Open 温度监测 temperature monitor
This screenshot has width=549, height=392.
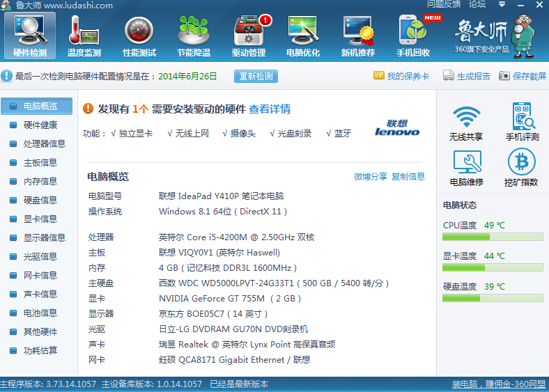(84, 36)
